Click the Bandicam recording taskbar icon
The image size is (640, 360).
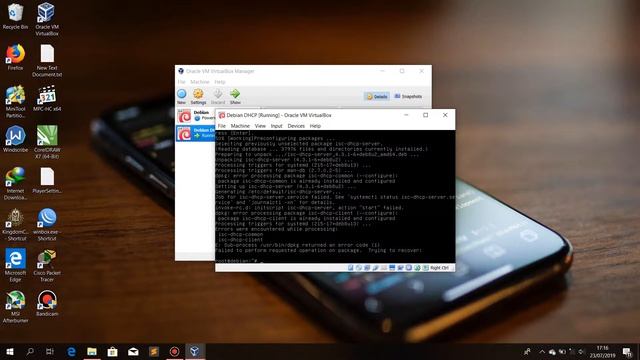pyautogui.click(x=174, y=351)
